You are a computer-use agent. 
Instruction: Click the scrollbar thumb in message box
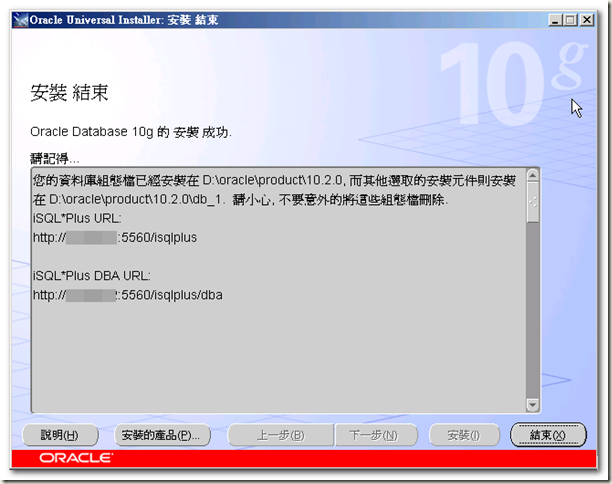(x=532, y=202)
